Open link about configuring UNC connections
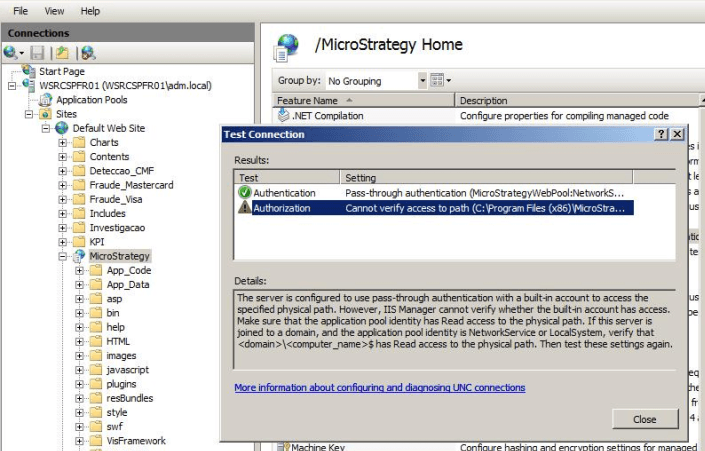Viewport: 705px width, 451px height. click(380, 388)
